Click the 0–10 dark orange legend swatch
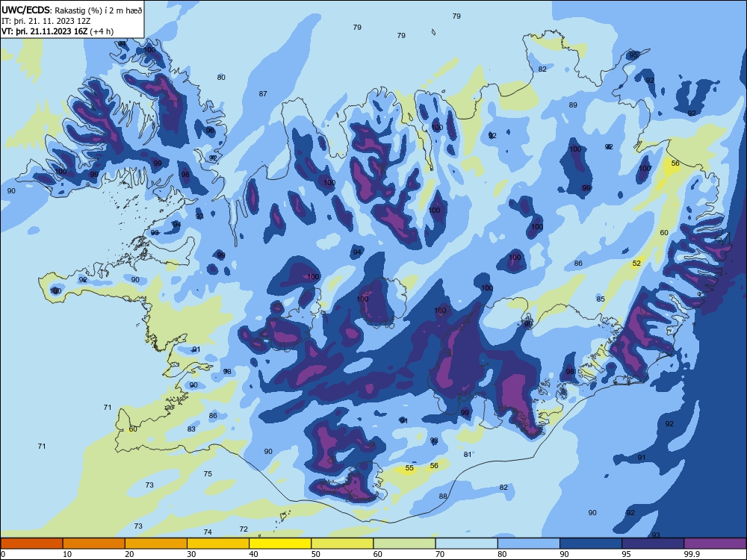Screen dimensions: 747x560 [x=31, y=544]
